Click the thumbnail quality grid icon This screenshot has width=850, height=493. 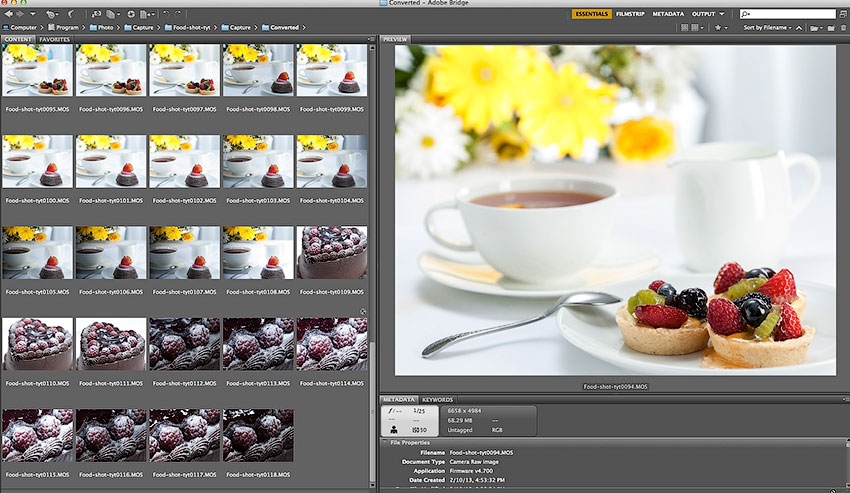pos(685,27)
